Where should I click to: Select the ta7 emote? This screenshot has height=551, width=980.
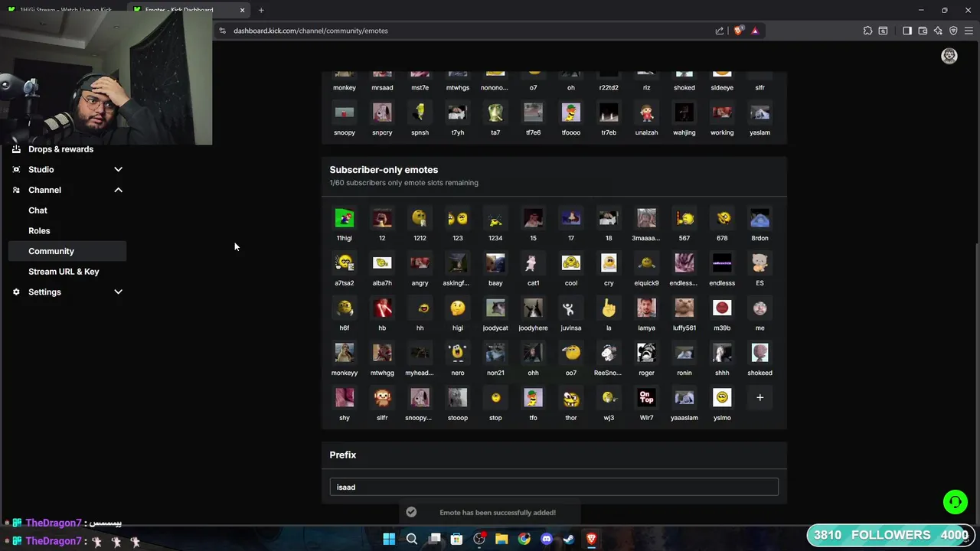tap(495, 113)
